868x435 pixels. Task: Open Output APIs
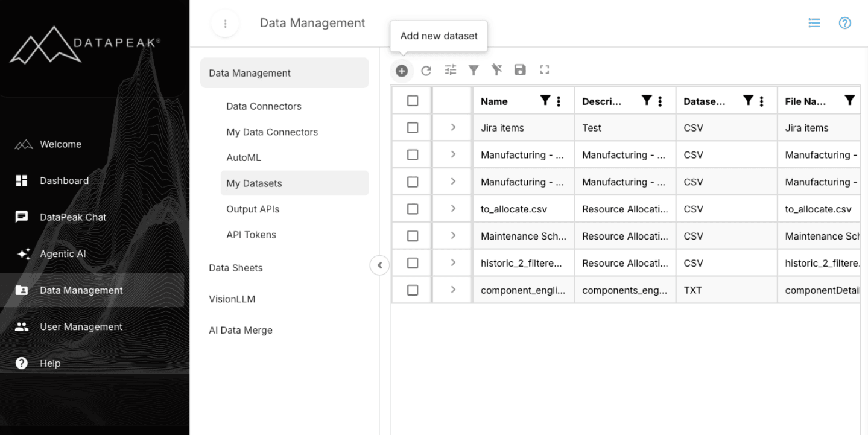click(294, 209)
